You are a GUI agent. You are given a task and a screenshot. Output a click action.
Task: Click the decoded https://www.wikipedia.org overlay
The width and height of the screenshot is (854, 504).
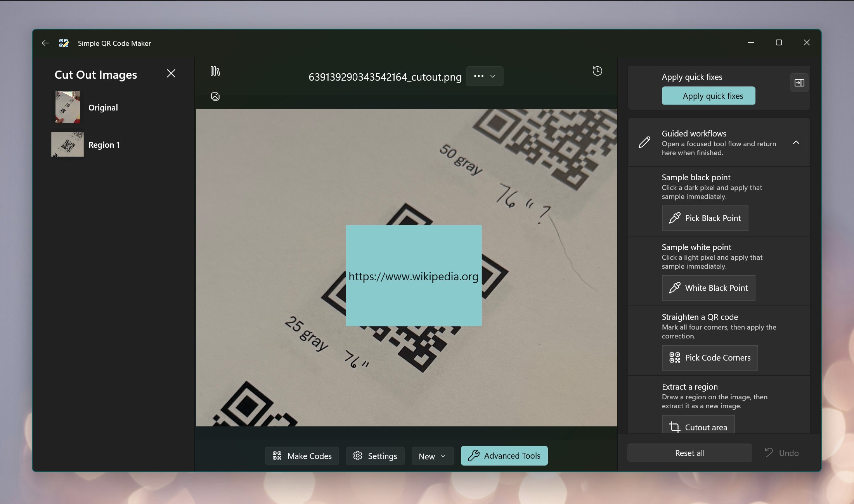pos(414,276)
